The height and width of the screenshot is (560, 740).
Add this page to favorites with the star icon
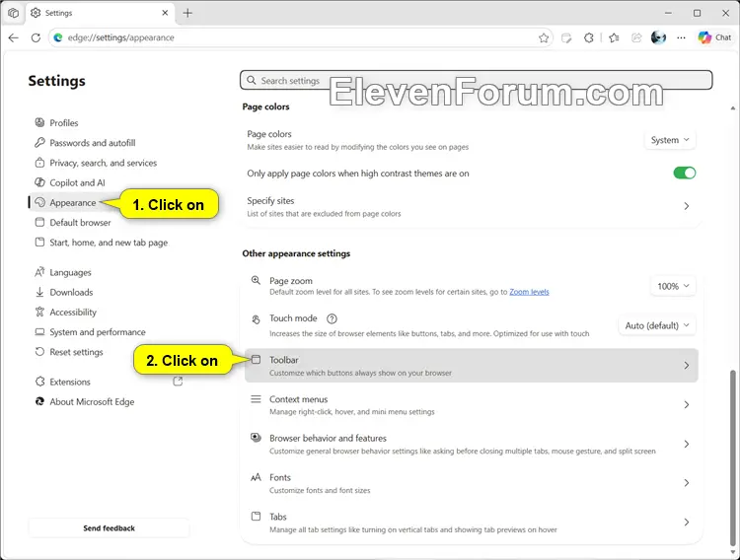point(544,37)
